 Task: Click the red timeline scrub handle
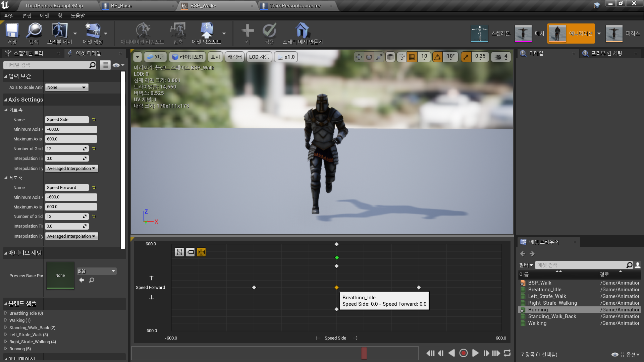click(364, 353)
